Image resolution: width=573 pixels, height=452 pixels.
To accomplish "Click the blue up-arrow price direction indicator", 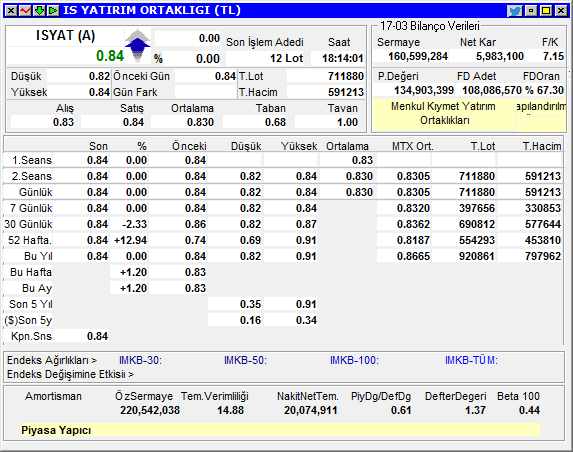I will pyautogui.click(x=137, y=46).
